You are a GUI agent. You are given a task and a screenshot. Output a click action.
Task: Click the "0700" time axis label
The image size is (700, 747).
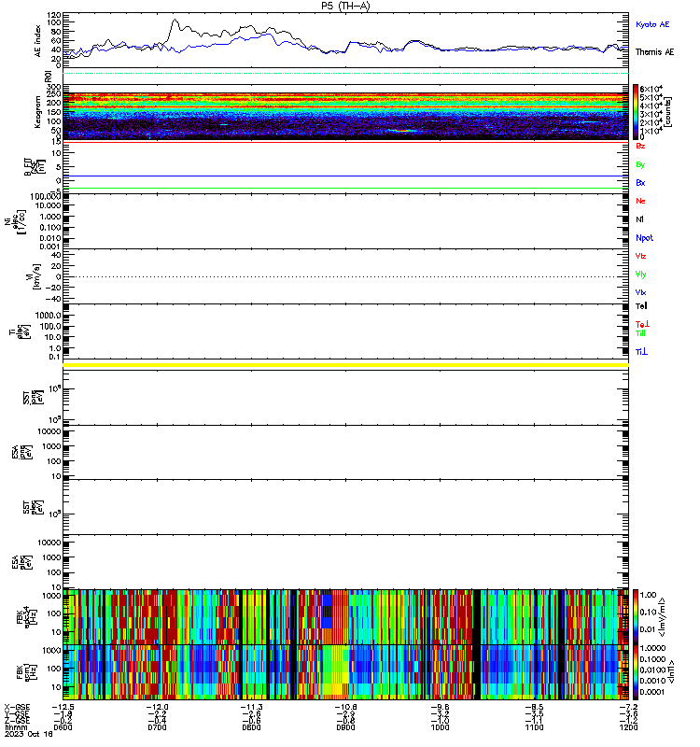tap(157, 727)
